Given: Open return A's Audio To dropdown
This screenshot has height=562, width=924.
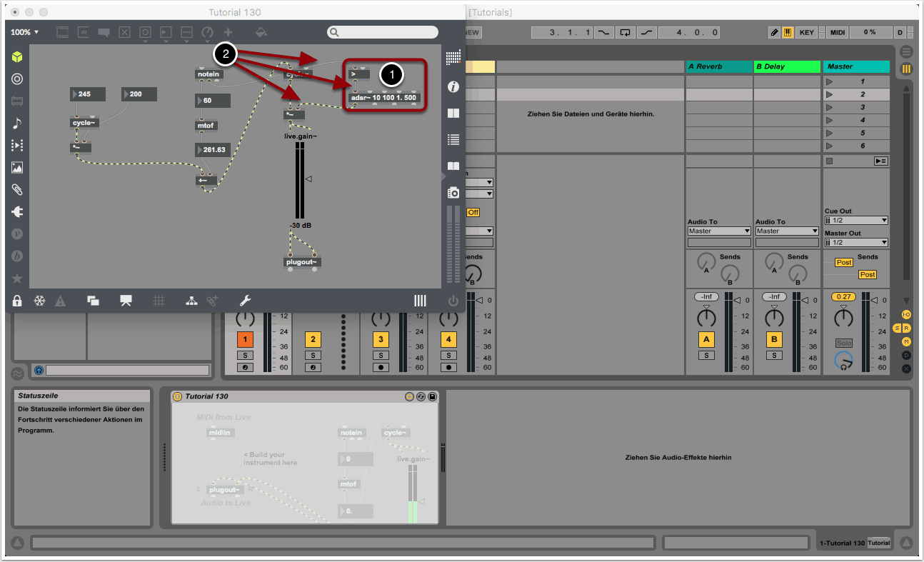Looking at the screenshot, I should click(719, 231).
